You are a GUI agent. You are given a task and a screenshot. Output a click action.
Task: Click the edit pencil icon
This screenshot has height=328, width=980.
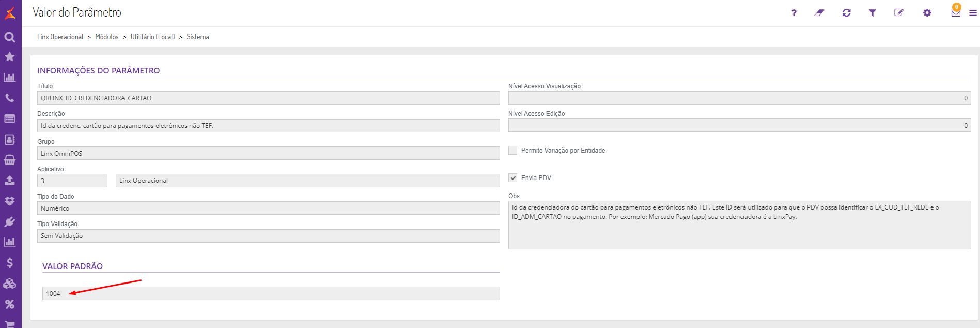[899, 13]
